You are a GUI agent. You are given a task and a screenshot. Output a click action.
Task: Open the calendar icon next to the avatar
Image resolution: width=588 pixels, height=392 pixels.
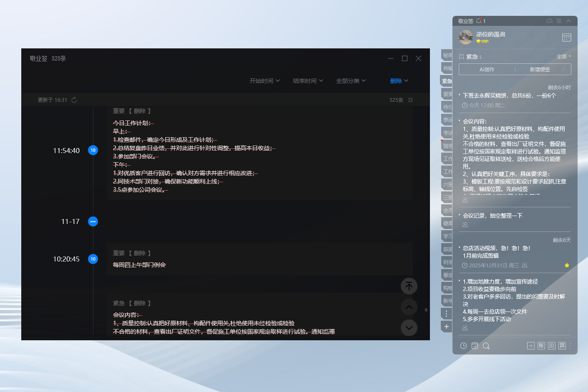tap(566, 37)
